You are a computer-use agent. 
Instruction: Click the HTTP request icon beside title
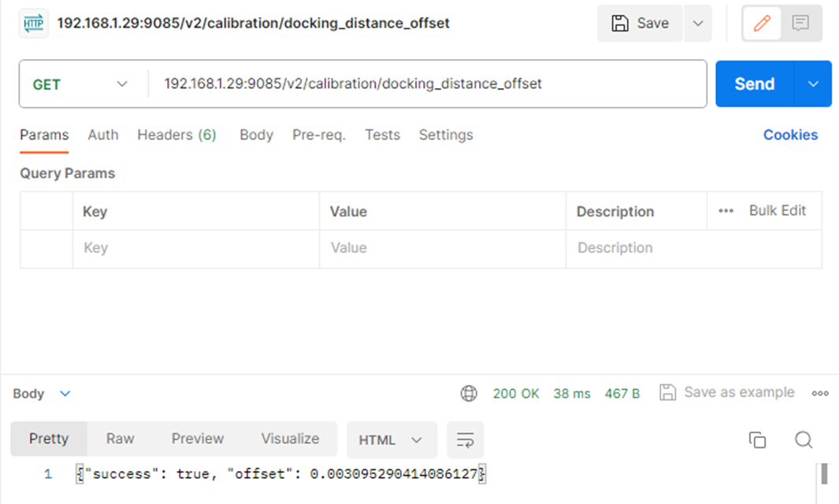pyautogui.click(x=35, y=24)
